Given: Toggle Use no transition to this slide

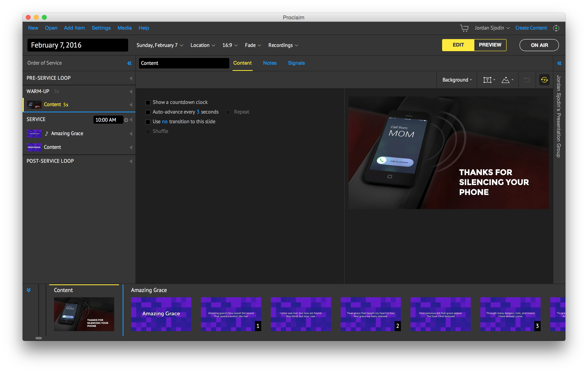Looking at the screenshot, I should pyautogui.click(x=148, y=122).
